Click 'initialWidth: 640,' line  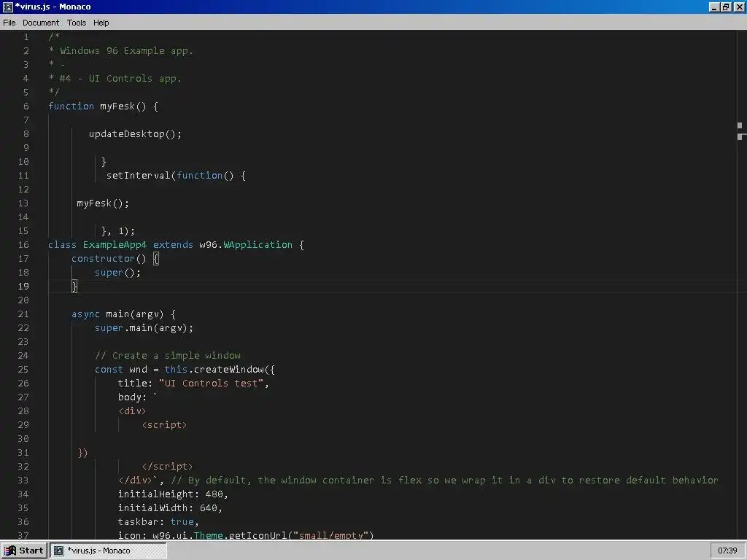(x=171, y=507)
